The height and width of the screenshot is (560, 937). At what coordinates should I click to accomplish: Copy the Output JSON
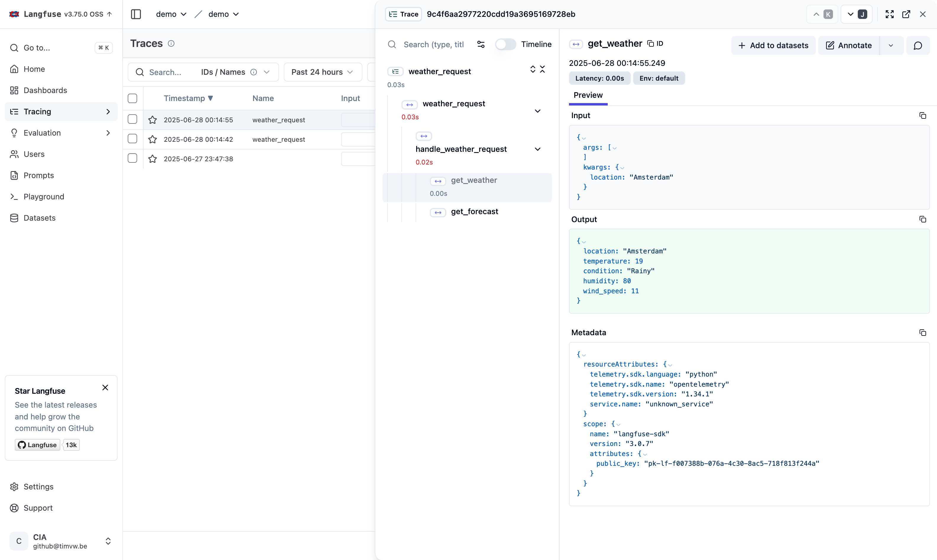pyautogui.click(x=923, y=220)
